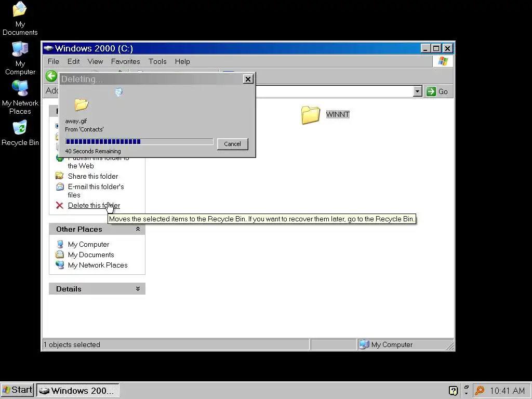Open My Documents desktop icon
This screenshot has width=532, height=399.
(x=20, y=19)
